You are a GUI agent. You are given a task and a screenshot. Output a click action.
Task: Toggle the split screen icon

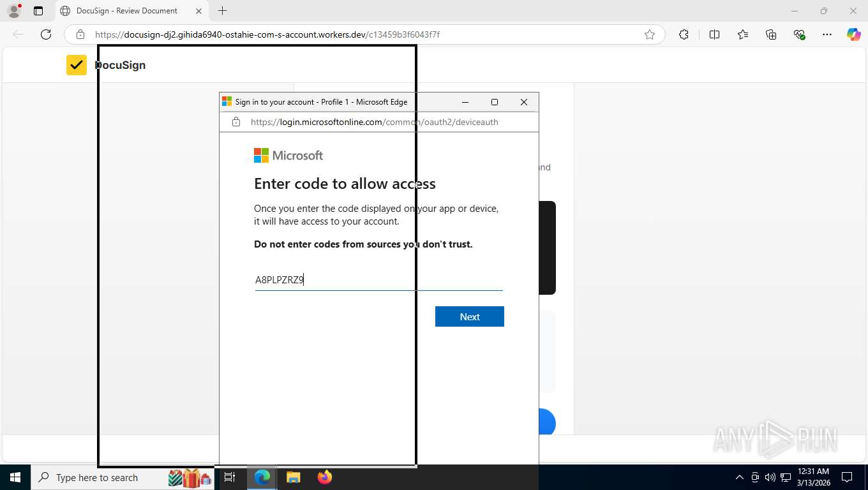(x=714, y=34)
